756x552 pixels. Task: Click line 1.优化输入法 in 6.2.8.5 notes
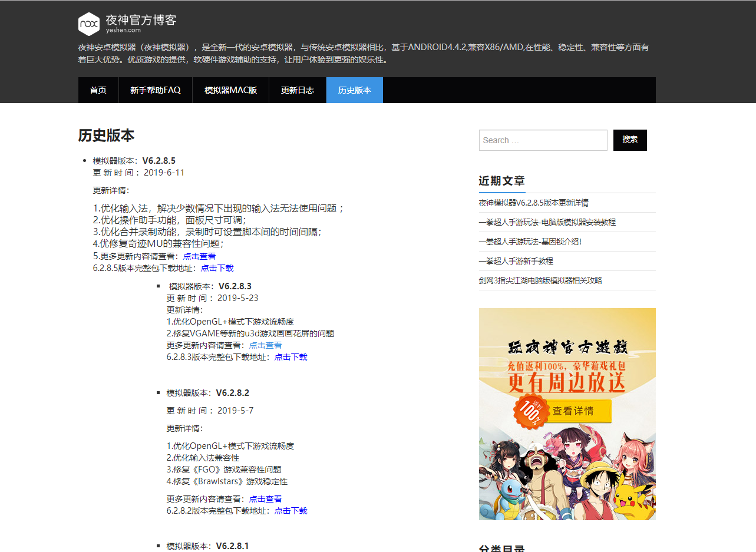click(219, 208)
